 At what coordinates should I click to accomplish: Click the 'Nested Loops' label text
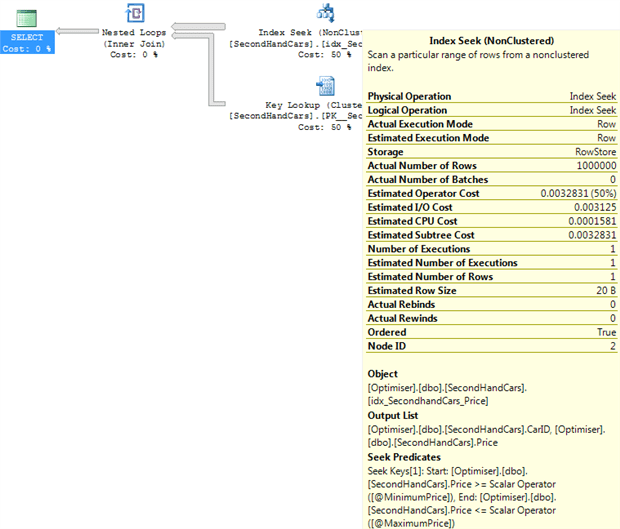pos(134,32)
